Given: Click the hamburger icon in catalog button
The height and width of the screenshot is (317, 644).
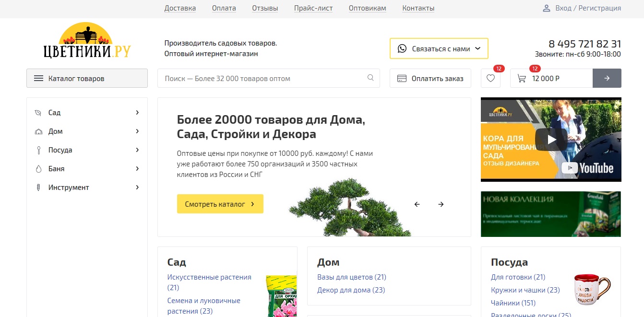Looking at the screenshot, I should click(39, 78).
